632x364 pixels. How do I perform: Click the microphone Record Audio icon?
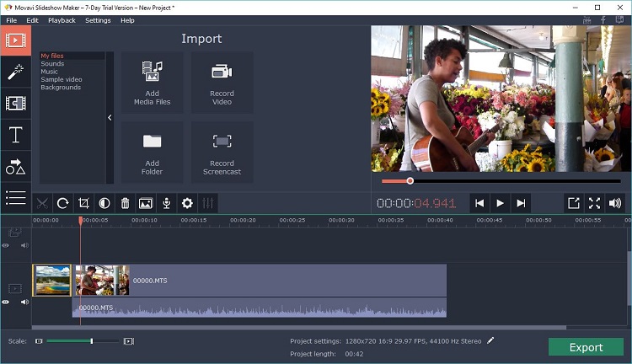click(166, 203)
